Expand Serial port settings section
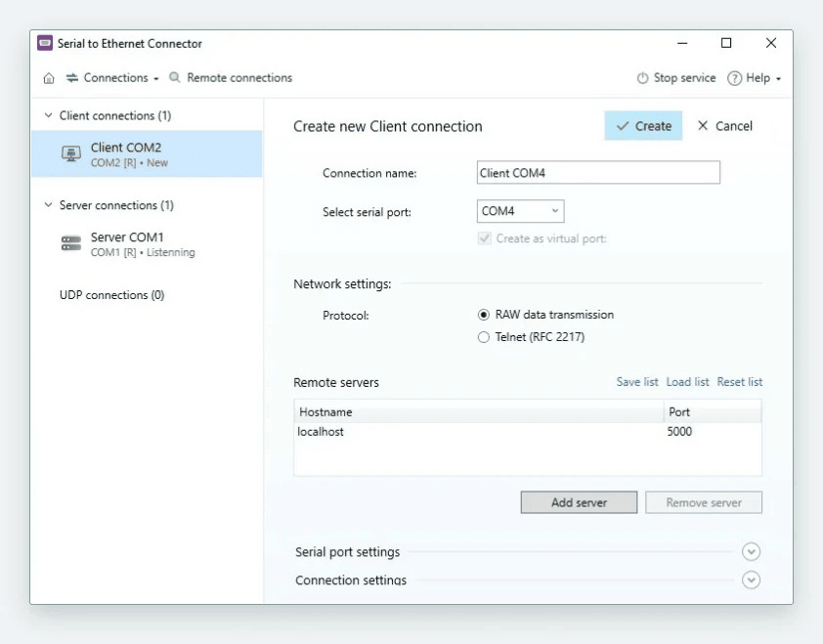Image resolution: width=823 pixels, height=644 pixels. [x=751, y=552]
